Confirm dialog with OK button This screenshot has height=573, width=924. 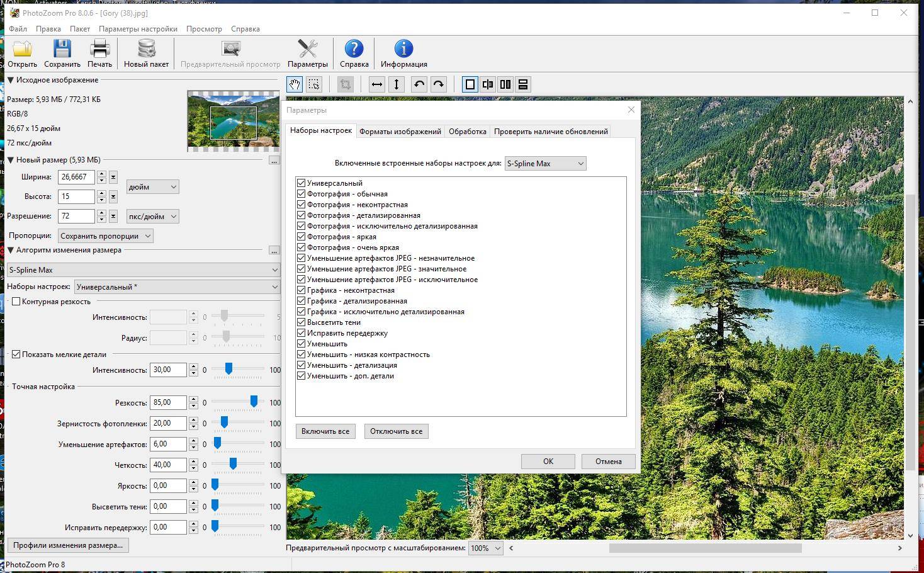[x=548, y=462]
